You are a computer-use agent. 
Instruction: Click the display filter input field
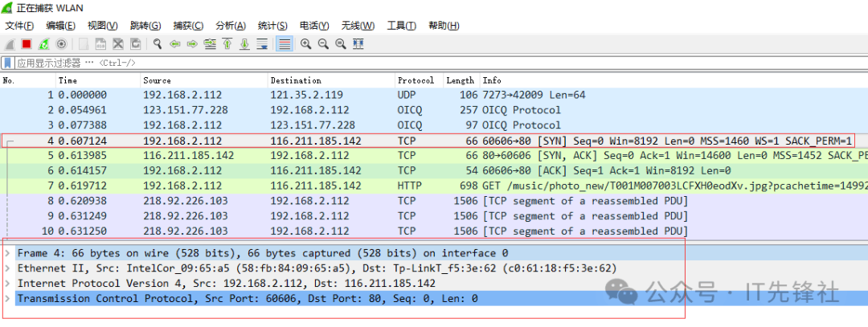[x=402, y=63]
